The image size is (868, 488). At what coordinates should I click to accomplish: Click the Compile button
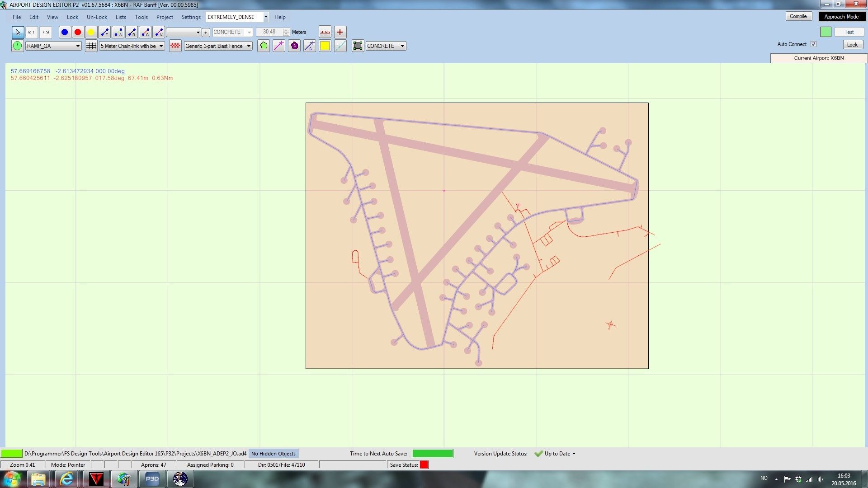coord(798,16)
